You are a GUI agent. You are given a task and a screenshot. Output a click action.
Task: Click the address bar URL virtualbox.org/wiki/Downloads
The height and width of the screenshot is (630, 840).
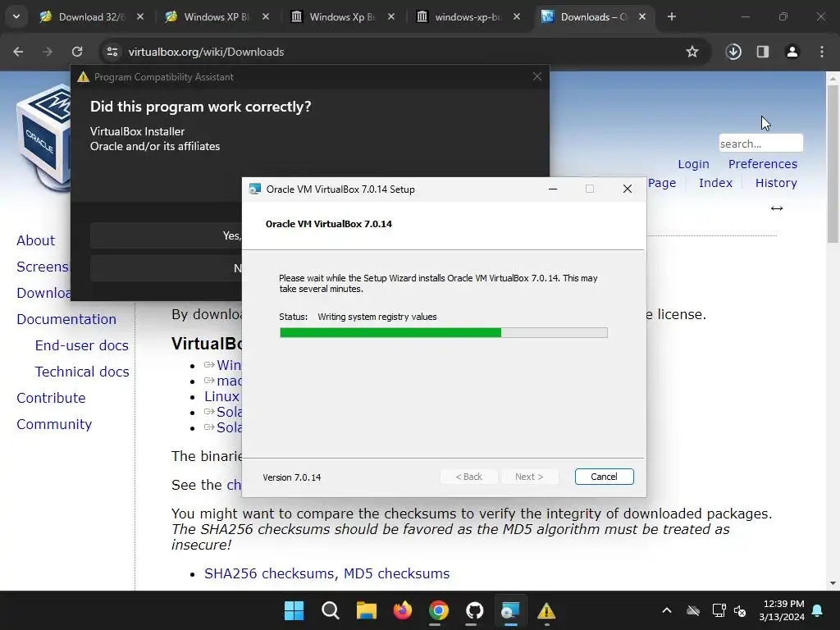coord(206,52)
